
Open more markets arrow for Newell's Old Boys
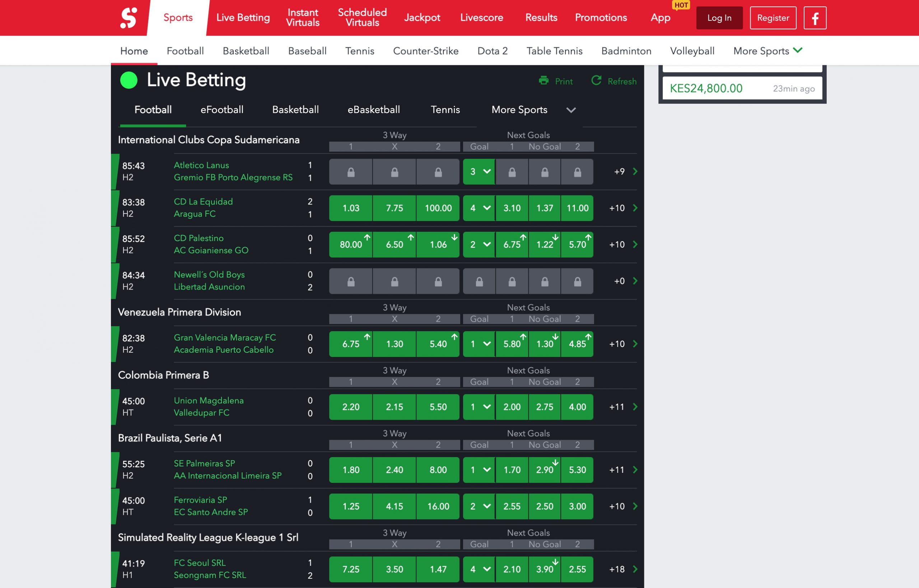pos(635,281)
